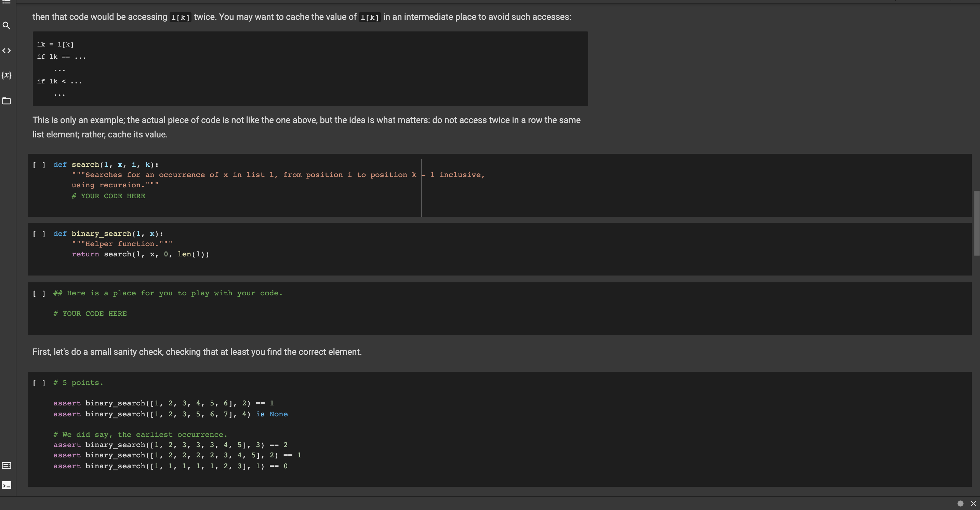
Task: Click the vertical scrollbar thumb on the right
Action: (x=976, y=223)
